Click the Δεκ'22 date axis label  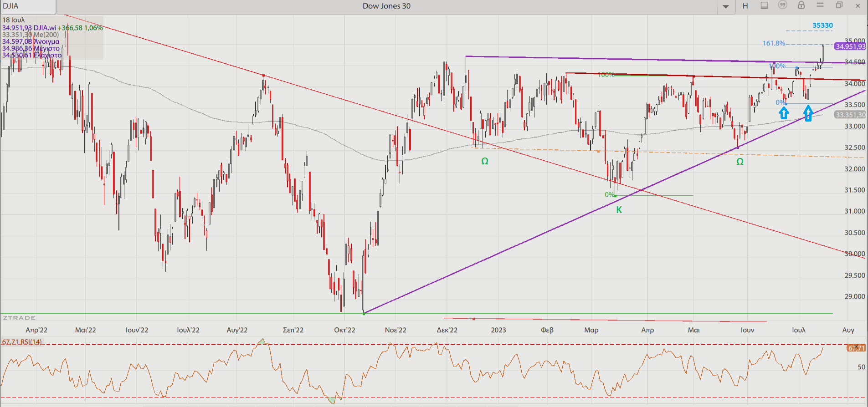coord(447,330)
